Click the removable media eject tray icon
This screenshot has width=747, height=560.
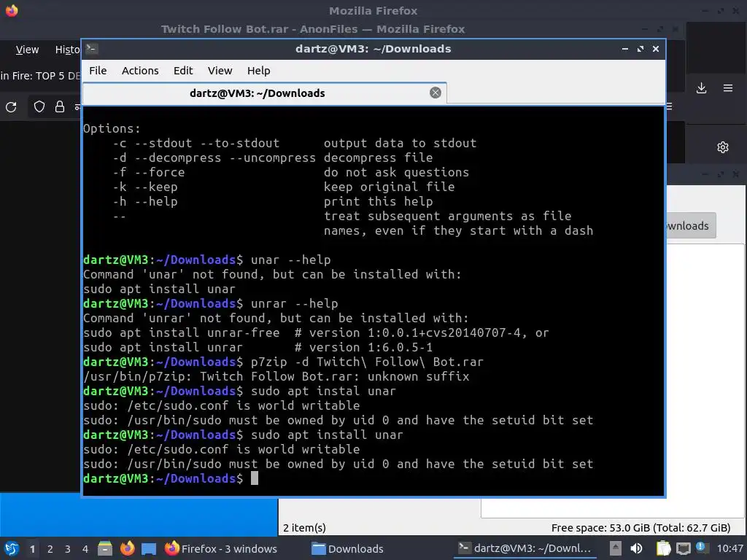(616, 548)
